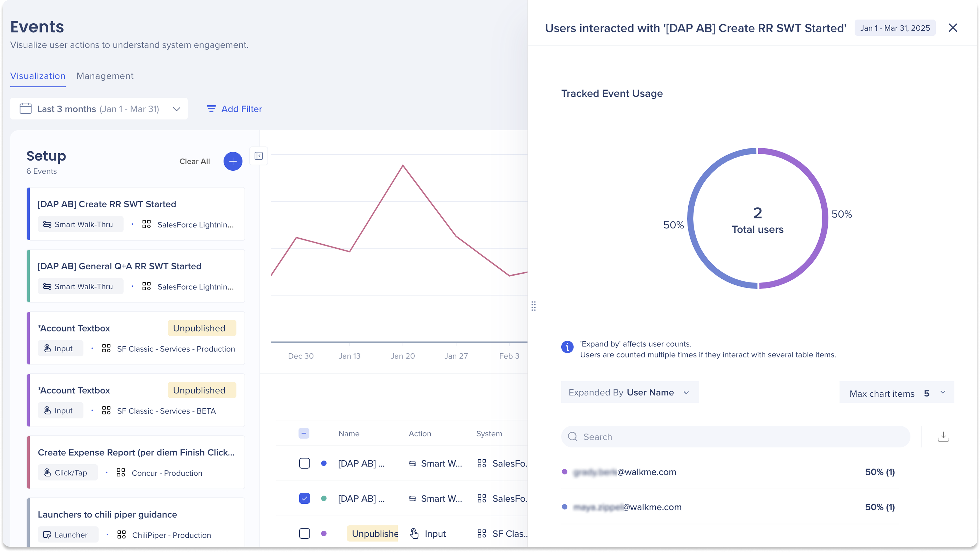This screenshot has width=980, height=552.
Task: Click the search magnifier icon in side panel
Action: (573, 437)
